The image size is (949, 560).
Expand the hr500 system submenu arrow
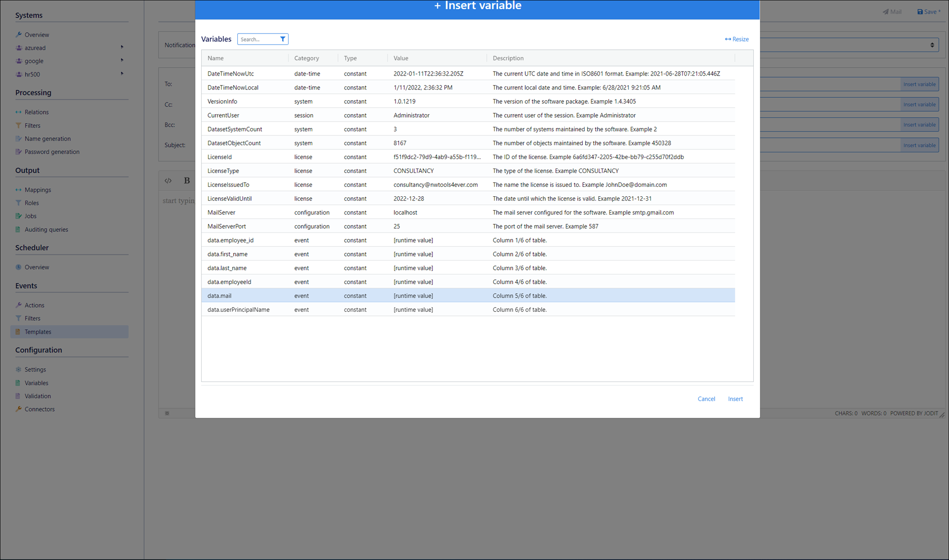122,74
